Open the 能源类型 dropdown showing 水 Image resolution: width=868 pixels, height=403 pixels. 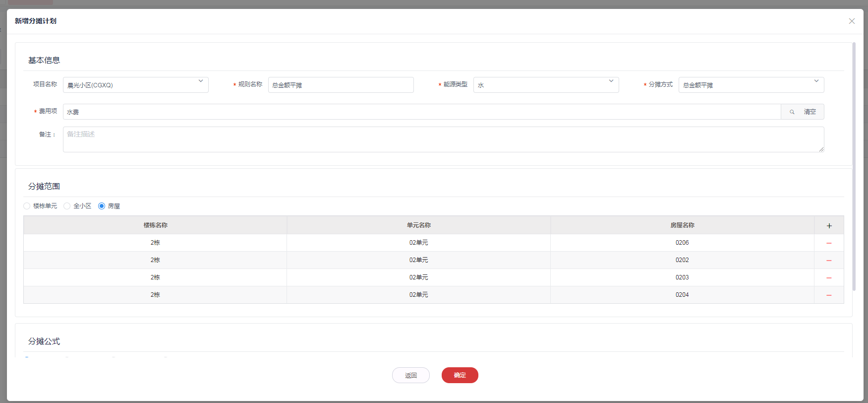[546, 85]
